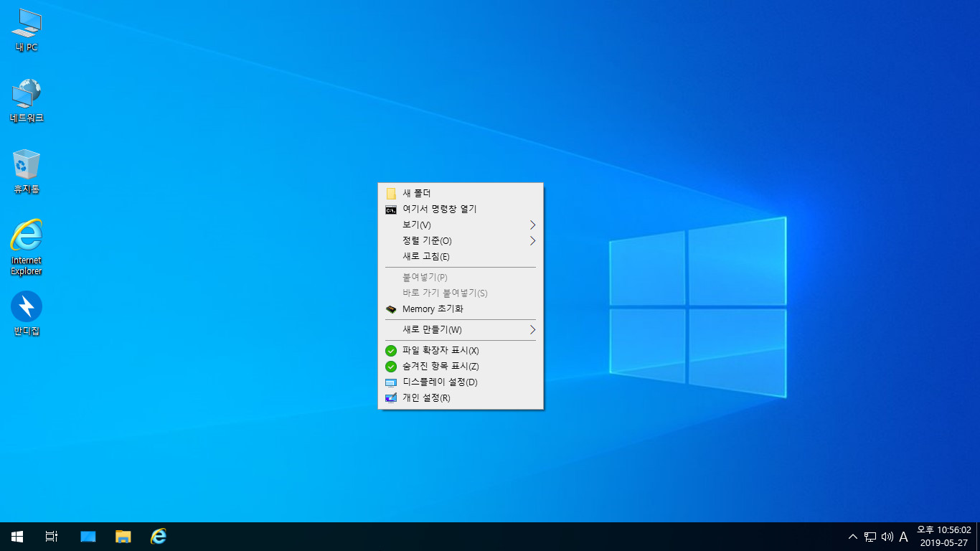Viewport: 980px width, 551px height.
Task: Open the network status tray icon
Action: coord(870,537)
